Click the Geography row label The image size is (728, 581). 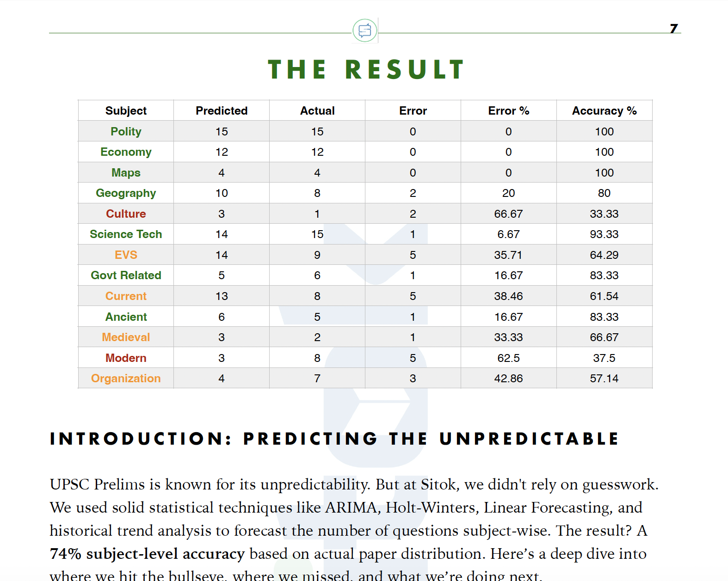pos(126,193)
